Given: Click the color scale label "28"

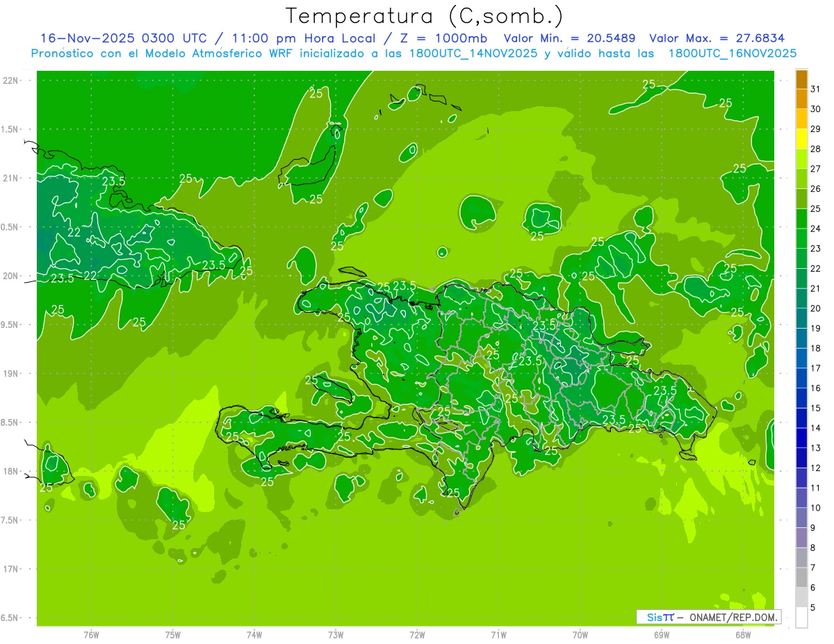Looking at the screenshot, I should pos(816,149).
